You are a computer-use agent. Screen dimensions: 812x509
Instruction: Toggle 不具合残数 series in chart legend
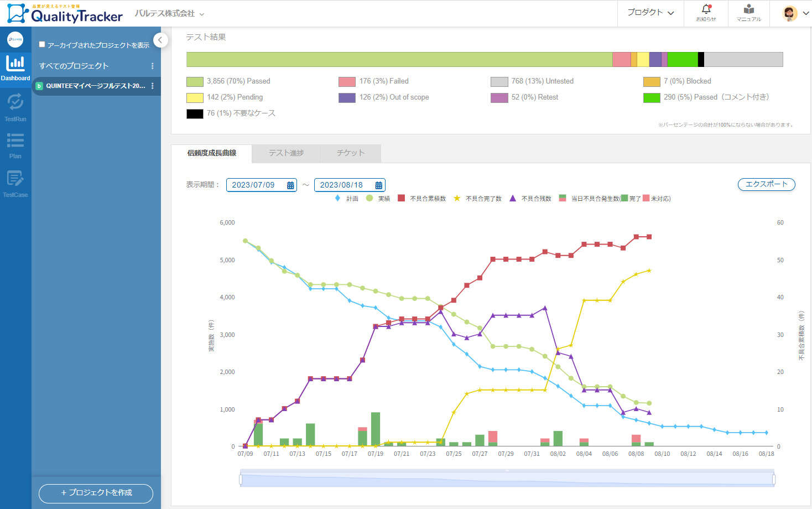[x=530, y=199]
